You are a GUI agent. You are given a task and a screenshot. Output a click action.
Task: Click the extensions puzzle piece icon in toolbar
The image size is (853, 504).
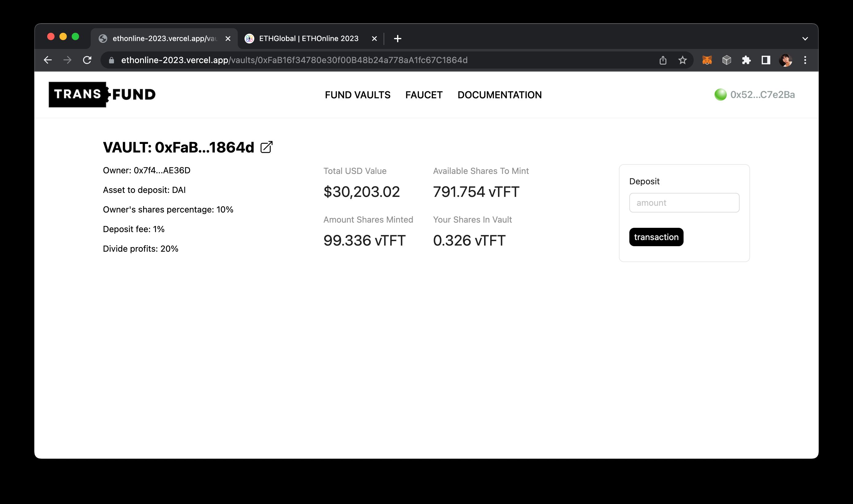[747, 59]
